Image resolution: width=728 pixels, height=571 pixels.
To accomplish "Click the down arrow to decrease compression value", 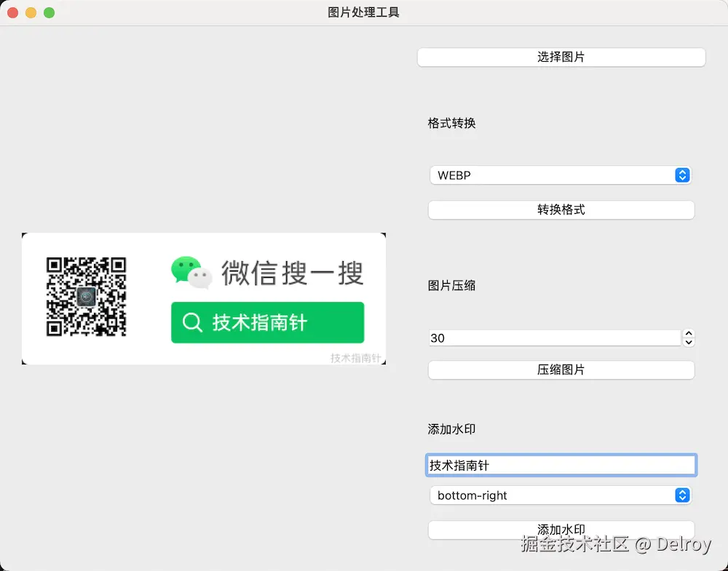I will [x=689, y=342].
